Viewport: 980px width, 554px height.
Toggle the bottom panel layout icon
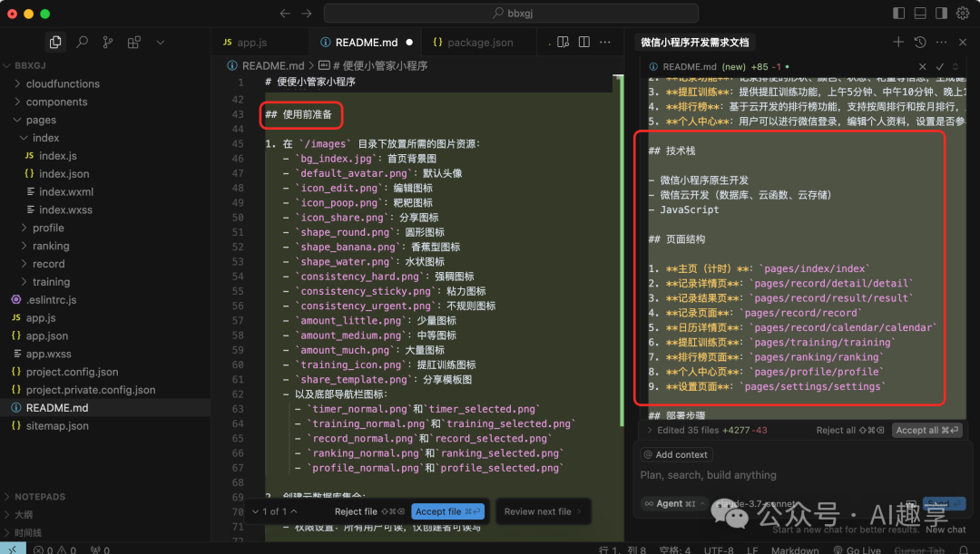point(920,13)
